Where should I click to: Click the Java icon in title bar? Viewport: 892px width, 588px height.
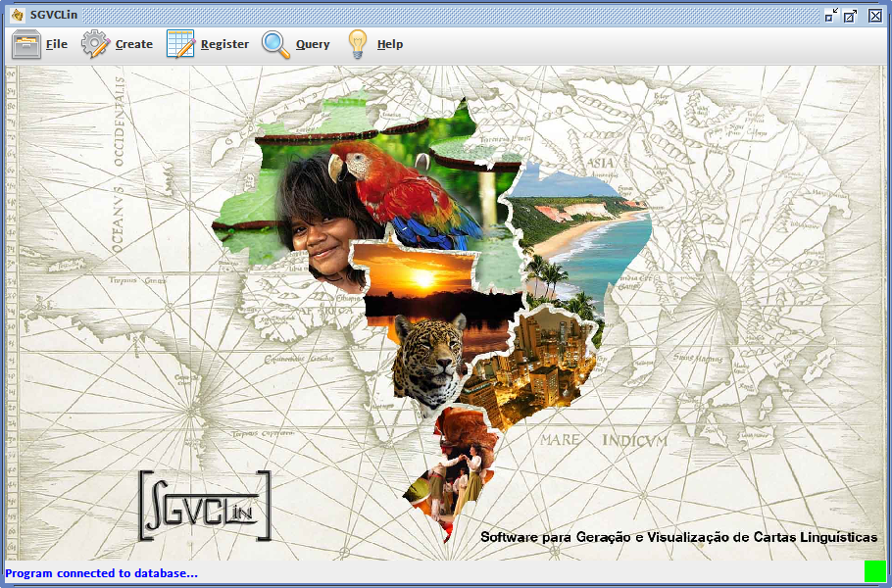point(17,15)
